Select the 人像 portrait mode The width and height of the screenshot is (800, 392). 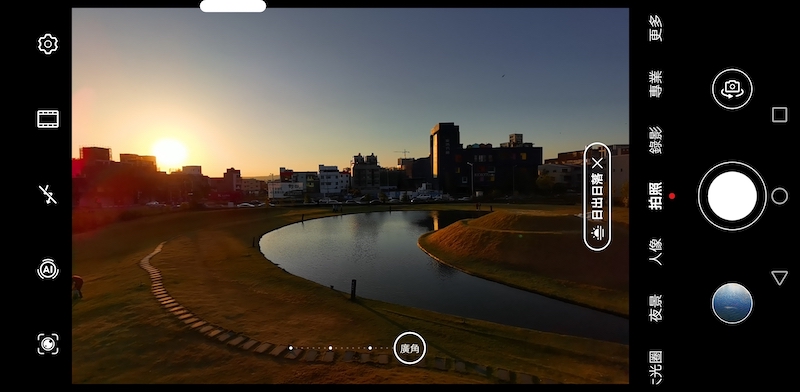pyautogui.click(x=656, y=252)
